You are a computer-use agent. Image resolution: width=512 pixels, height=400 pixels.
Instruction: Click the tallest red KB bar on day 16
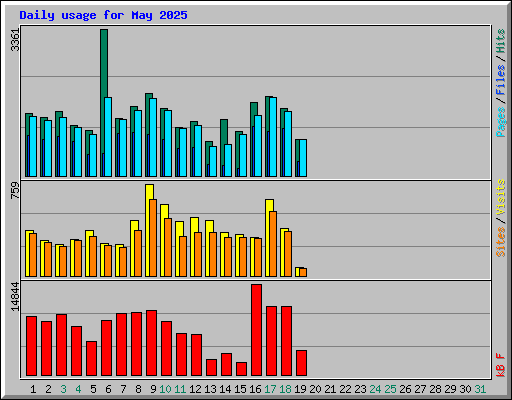point(256,330)
